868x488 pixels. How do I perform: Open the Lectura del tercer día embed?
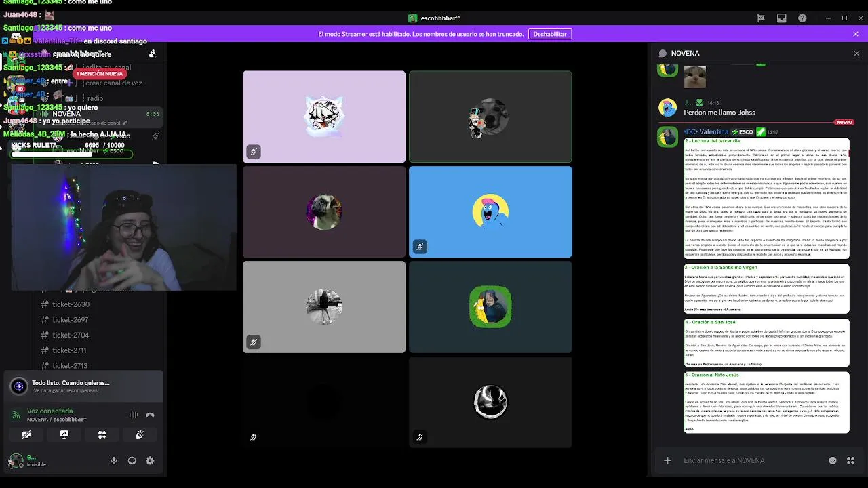coord(766,198)
